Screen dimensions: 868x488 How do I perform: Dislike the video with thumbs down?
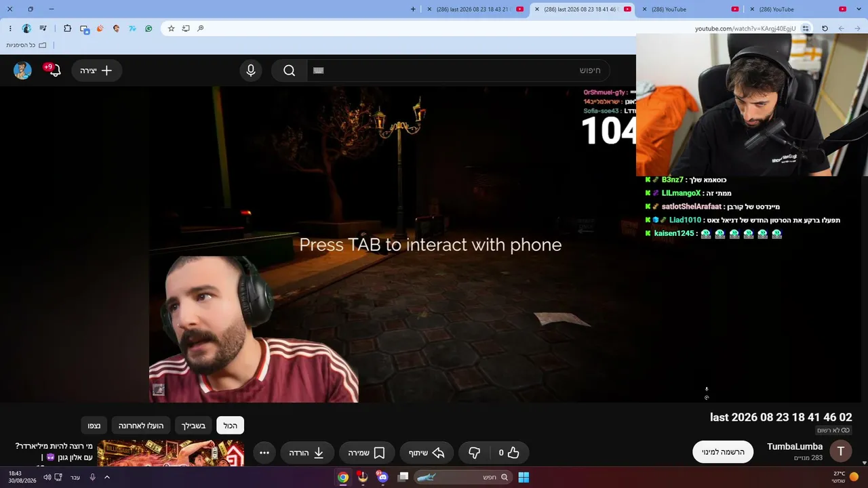point(475,453)
